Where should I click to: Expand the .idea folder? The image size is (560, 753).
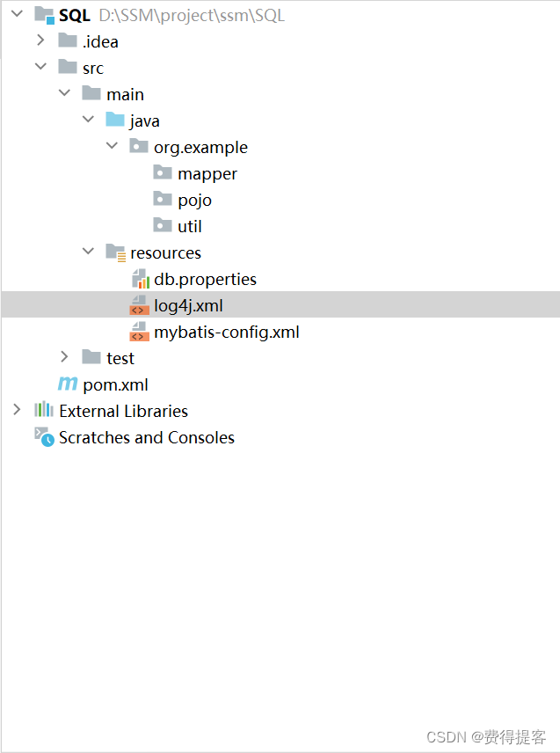pyautogui.click(x=40, y=41)
